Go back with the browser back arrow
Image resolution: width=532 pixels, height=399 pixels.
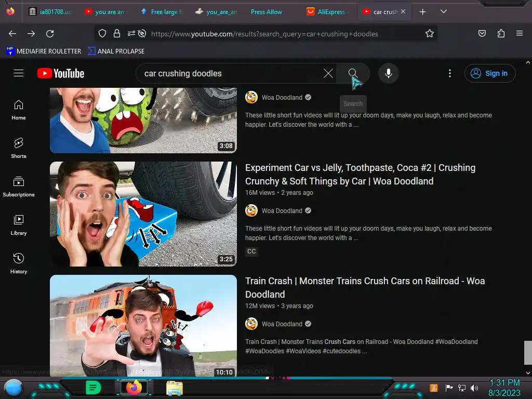tap(12, 34)
